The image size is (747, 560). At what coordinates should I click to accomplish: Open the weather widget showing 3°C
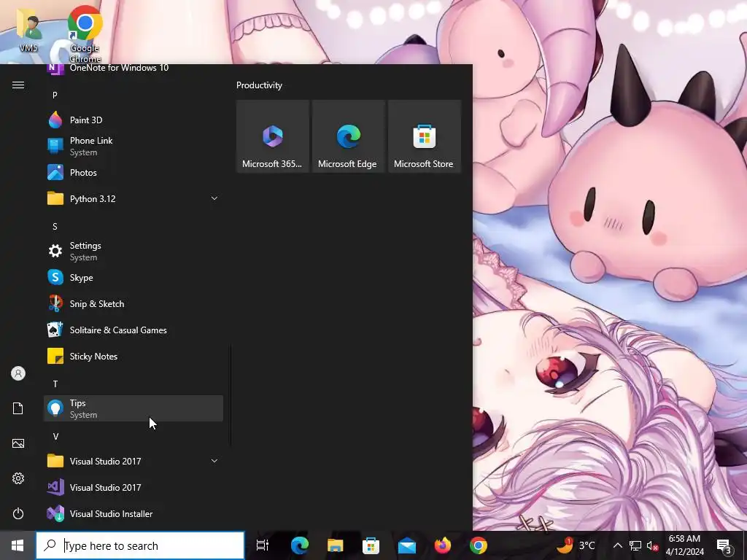(x=576, y=545)
